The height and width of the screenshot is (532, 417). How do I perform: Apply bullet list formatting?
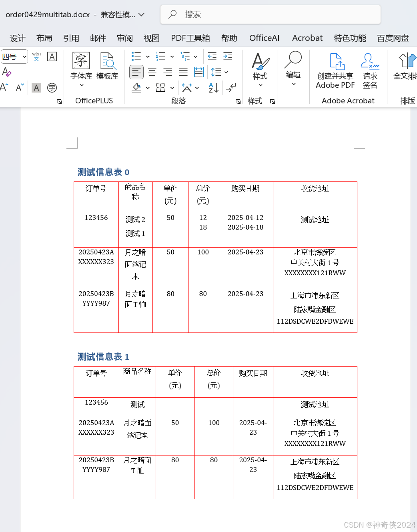point(136,56)
